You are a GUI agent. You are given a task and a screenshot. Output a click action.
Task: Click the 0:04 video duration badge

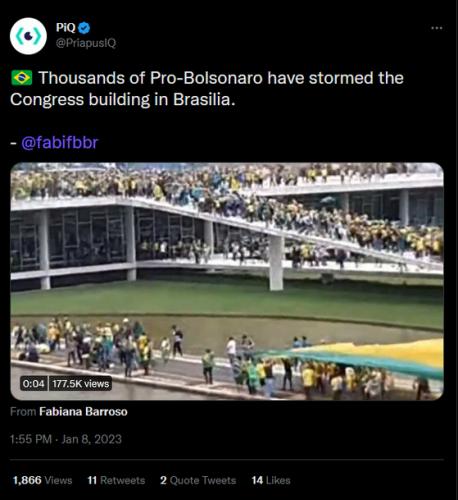pyautogui.click(x=33, y=384)
